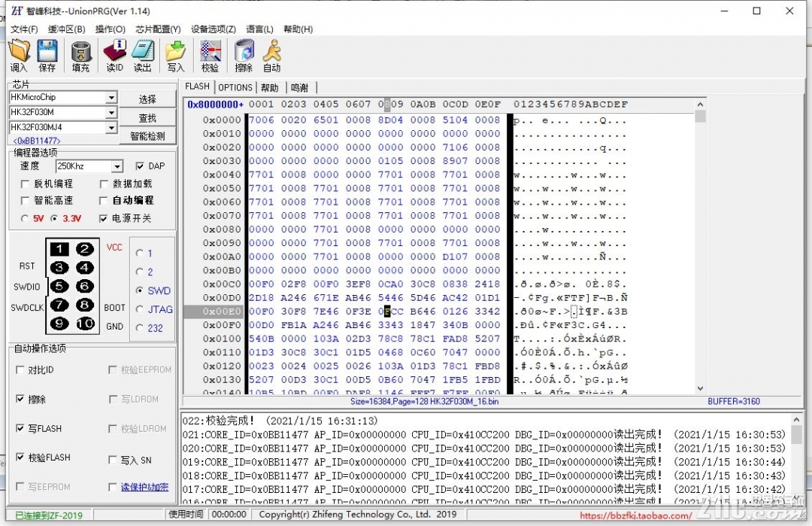The image size is (812, 526).
Task: Open the 芯片配置(Y) chip config menu
Action: [158, 29]
